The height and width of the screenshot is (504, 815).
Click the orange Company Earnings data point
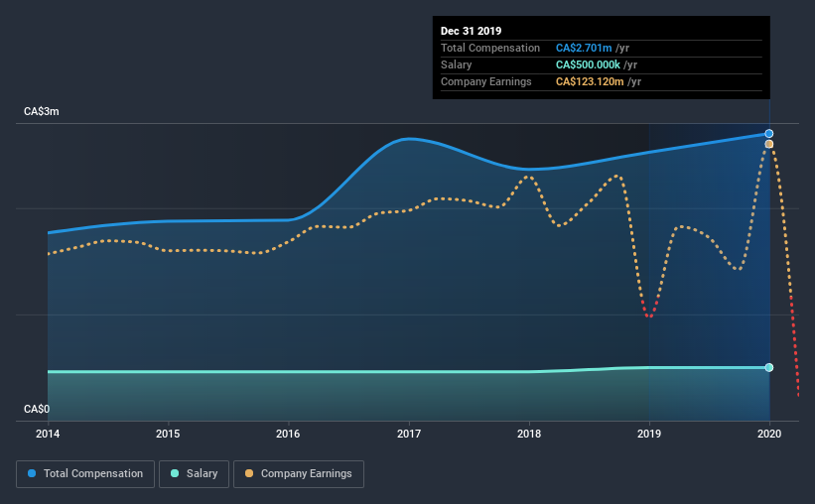[x=769, y=144]
